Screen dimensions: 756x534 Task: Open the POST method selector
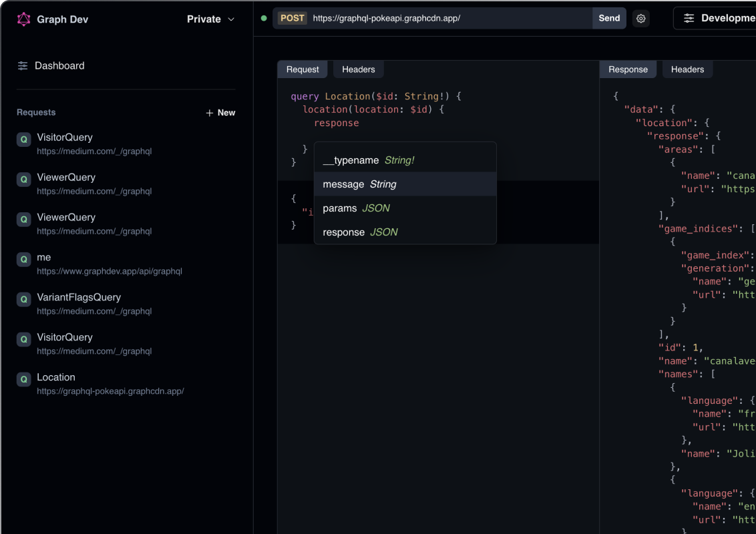click(293, 19)
